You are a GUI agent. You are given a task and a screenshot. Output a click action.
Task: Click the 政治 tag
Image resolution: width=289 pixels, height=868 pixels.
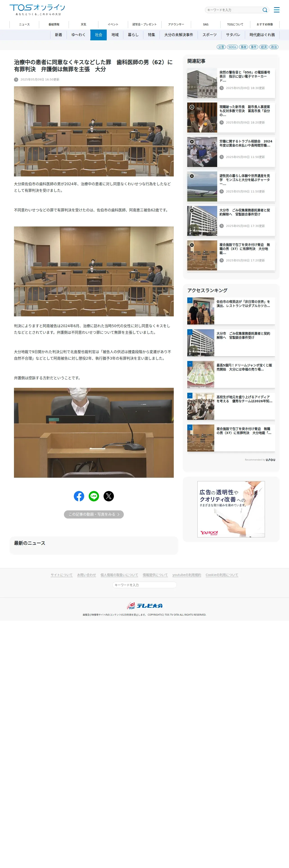click(274, 47)
